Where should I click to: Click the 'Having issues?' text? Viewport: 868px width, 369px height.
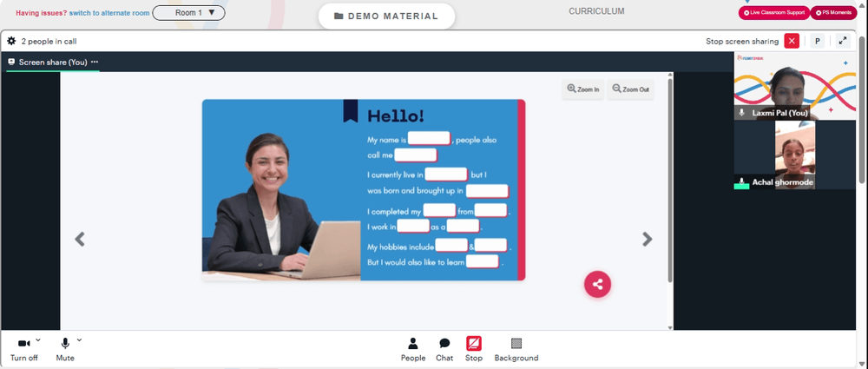point(42,13)
